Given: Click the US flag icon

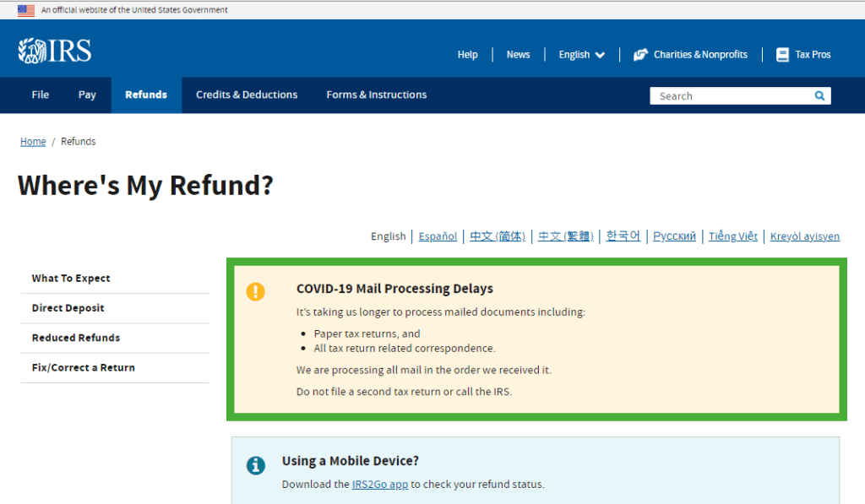Looking at the screenshot, I should pos(26,10).
